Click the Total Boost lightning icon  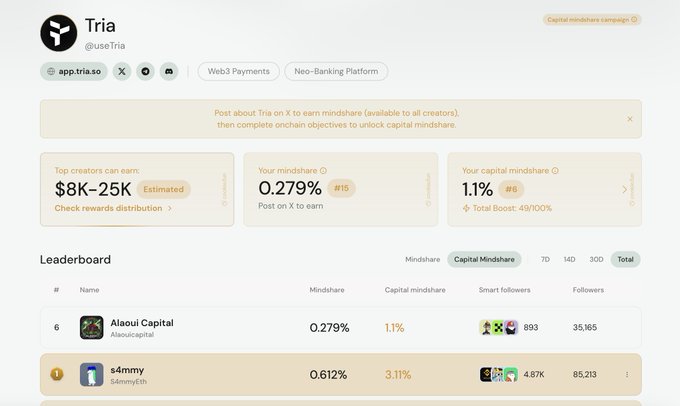tap(466, 208)
